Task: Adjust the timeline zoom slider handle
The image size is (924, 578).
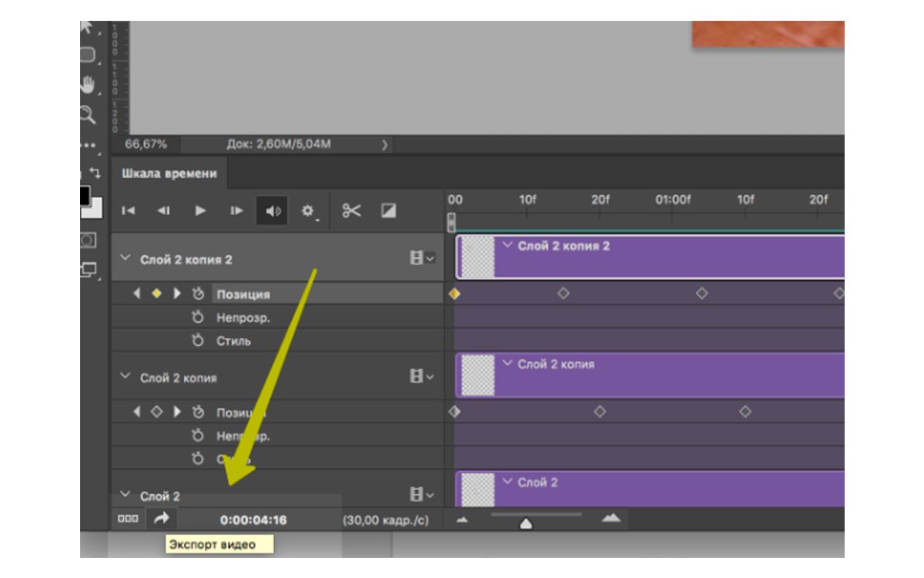Action: point(526,524)
